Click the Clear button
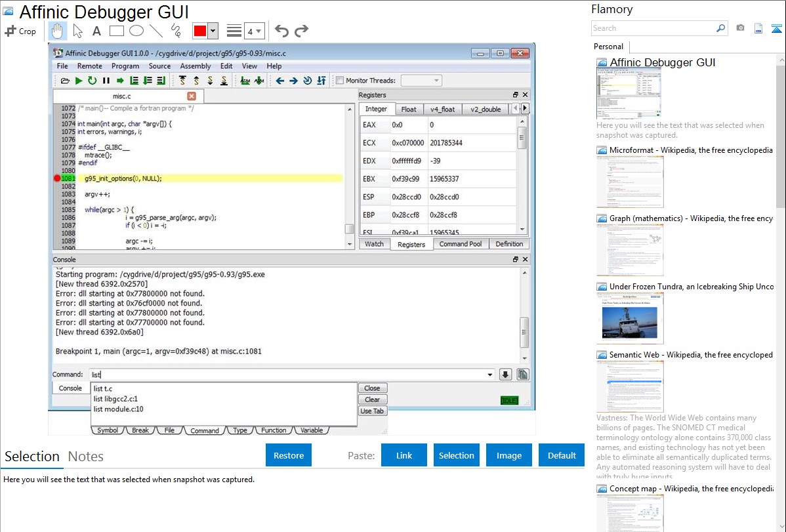786x532 pixels. click(x=372, y=399)
